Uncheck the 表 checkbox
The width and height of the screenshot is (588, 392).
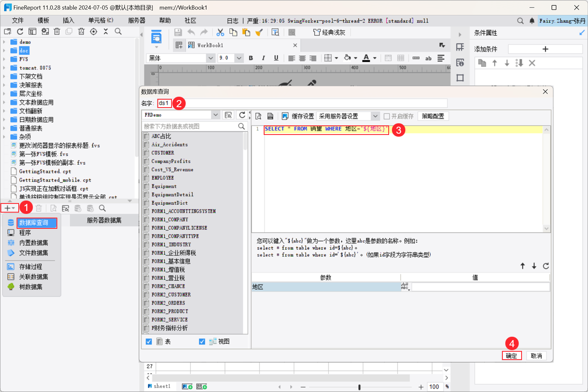[149, 341]
